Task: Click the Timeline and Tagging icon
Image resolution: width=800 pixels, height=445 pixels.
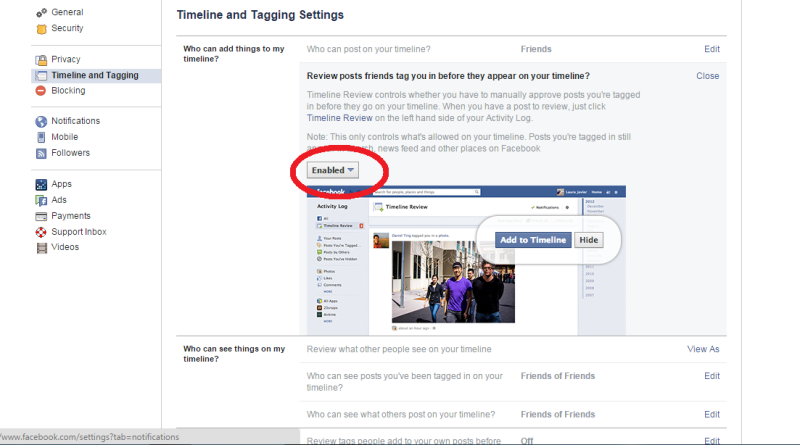Action: [x=41, y=76]
